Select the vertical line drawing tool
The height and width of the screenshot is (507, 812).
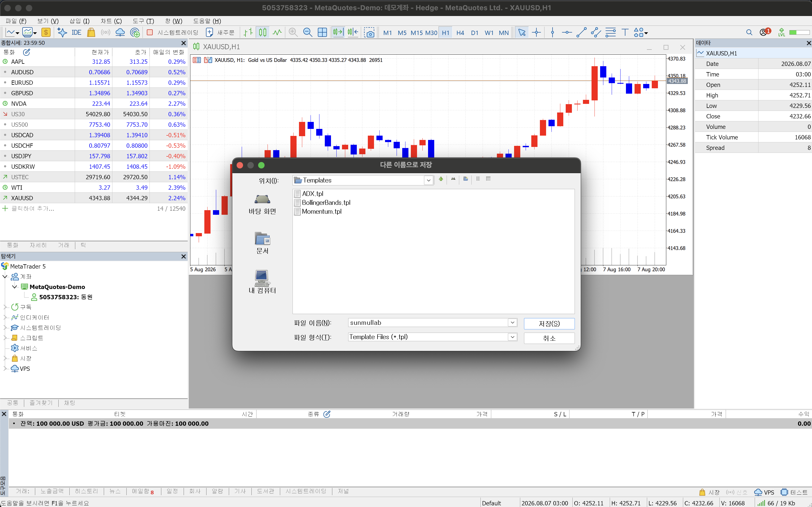pyautogui.click(x=553, y=33)
